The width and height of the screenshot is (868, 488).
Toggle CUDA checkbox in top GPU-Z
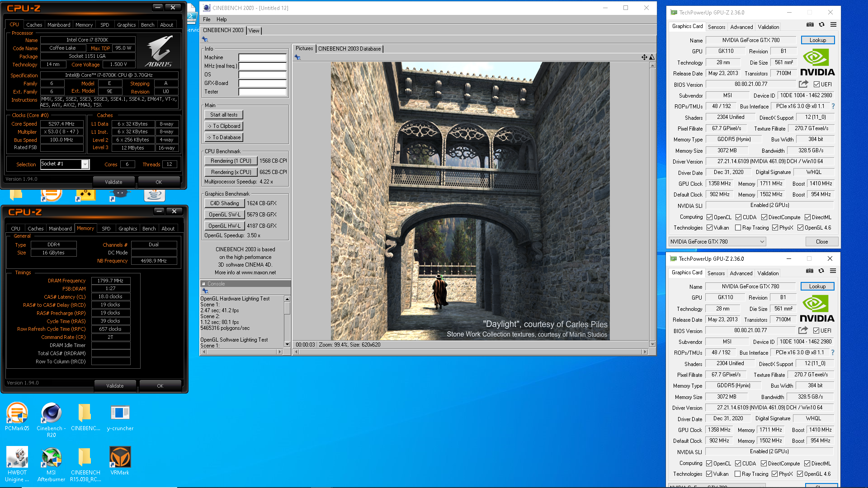738,217
